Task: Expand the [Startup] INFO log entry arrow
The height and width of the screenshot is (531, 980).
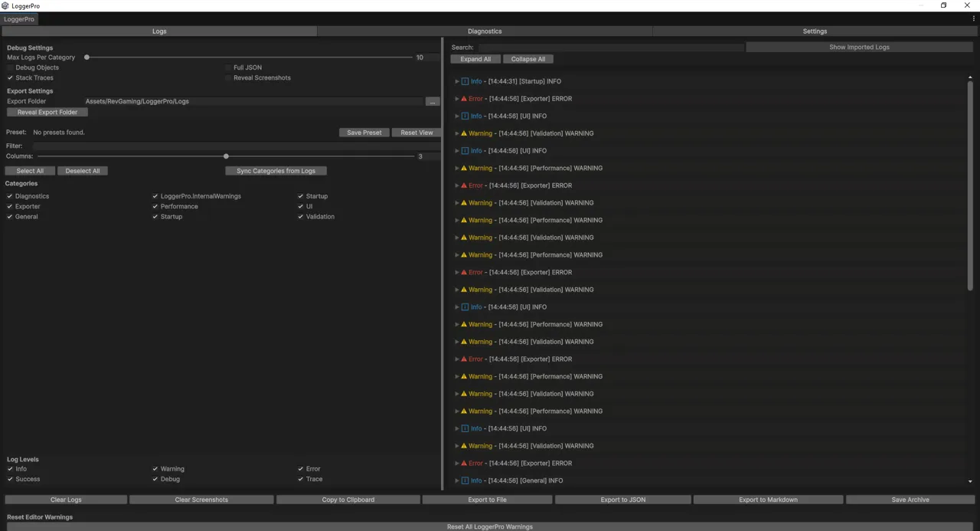Action: (x=457, y=81)
